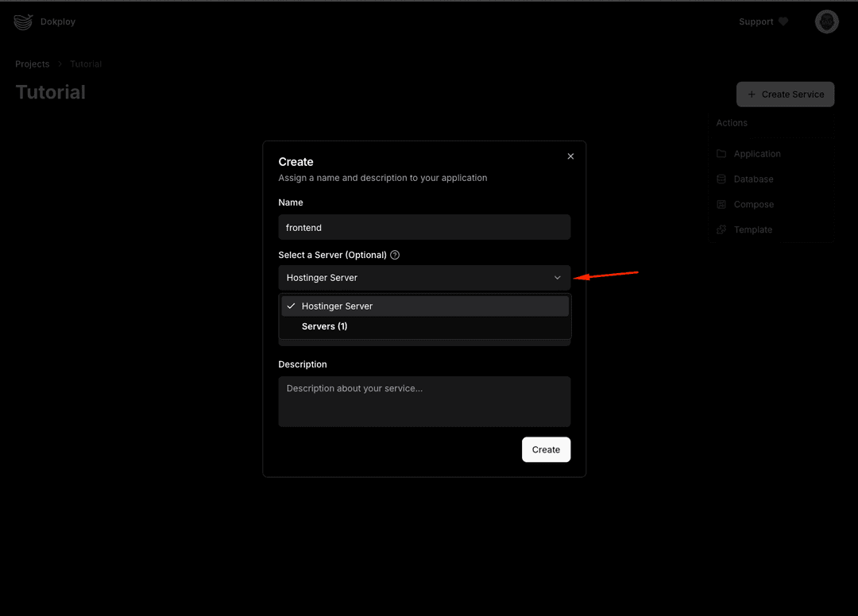Click the plus icon on Create Service
This screenshot has width=858, height=616.
(751, 94)
